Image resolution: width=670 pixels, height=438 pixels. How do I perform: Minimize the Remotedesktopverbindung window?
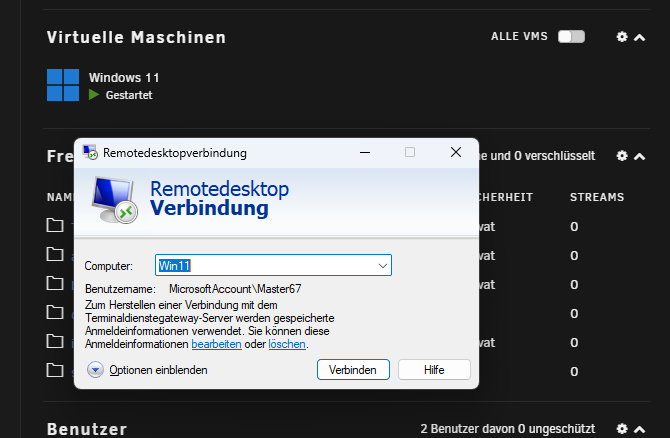click(x=365, y=152)
